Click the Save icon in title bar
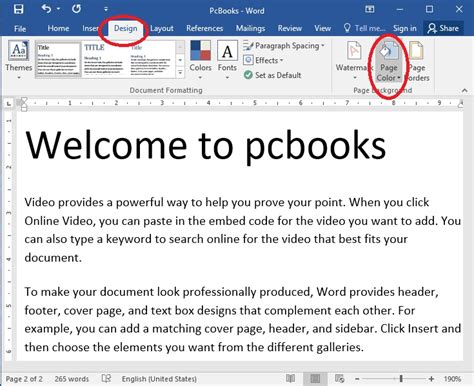This screenshot has height=386, width=474. pyautogui.click(x=19, y=9)
